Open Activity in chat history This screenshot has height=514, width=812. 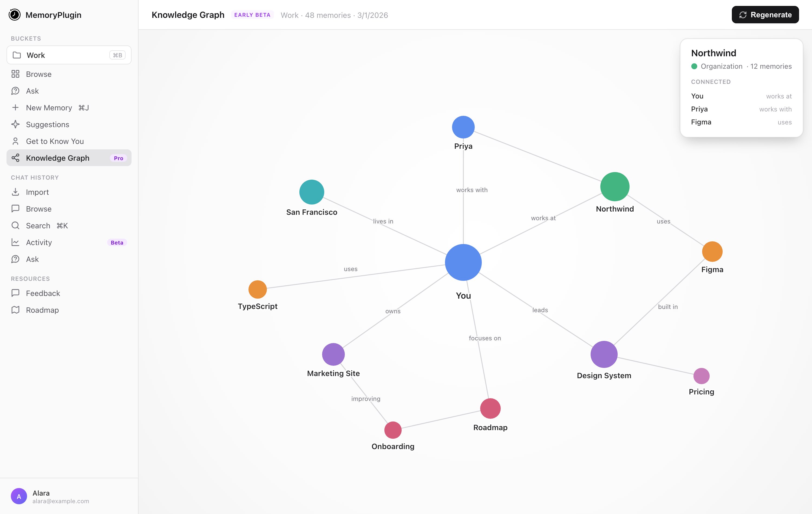coord(69,242)
